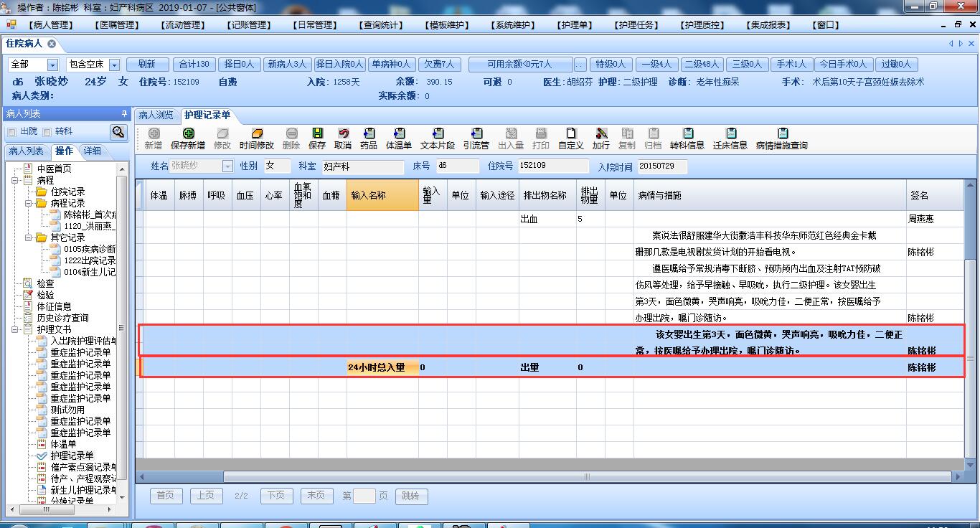
Task: Open 0105疾病诊断 record in the tree
Action: click(90, 249)
